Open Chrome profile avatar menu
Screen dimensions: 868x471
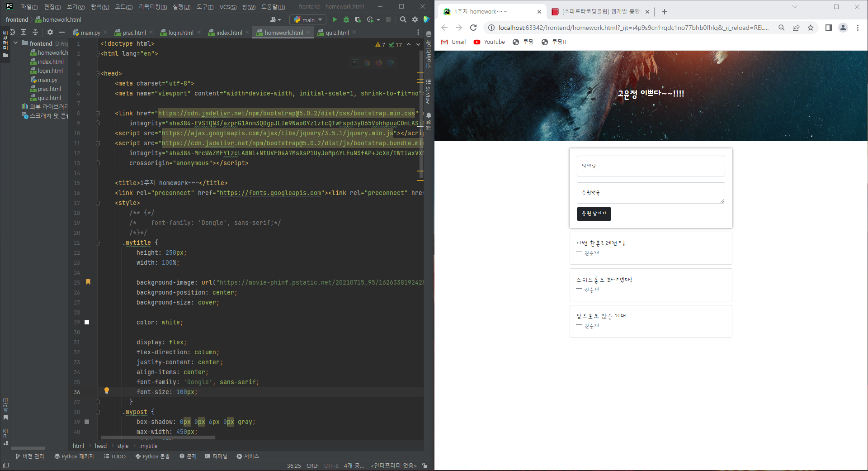coord(843,28)
